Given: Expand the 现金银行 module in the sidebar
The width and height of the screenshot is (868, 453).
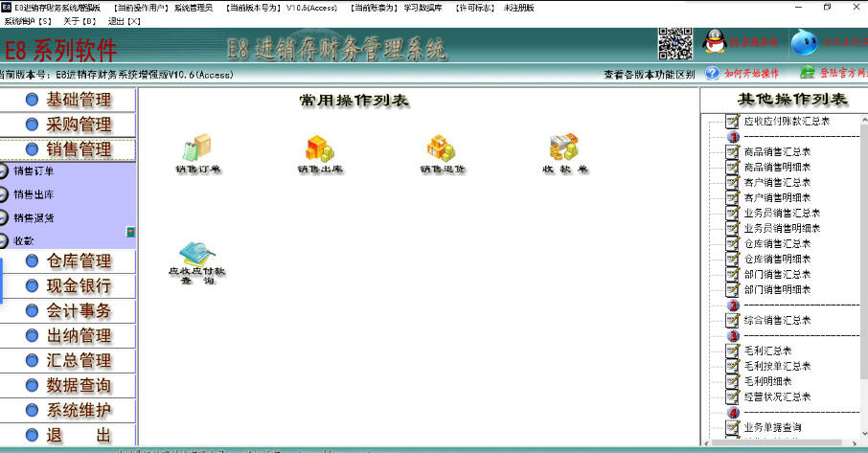Looking at the screenshot, I should click(x=67, y=286).
